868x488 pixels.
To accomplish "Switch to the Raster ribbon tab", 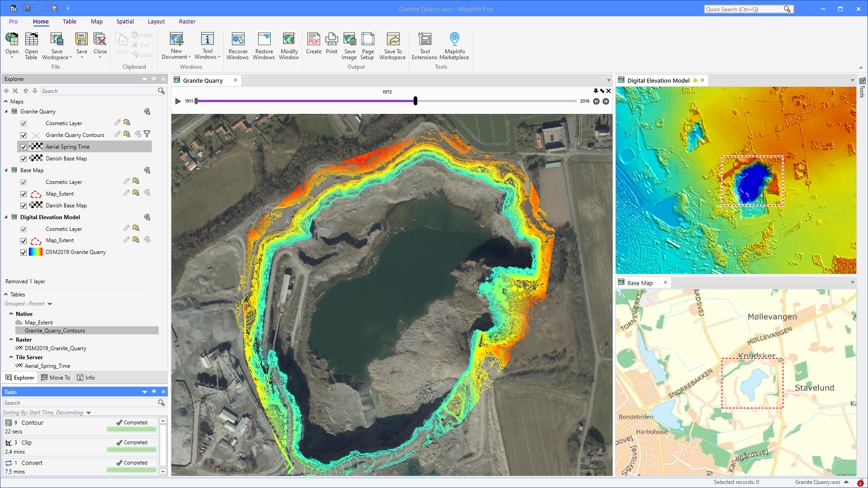I will [187, 21].
